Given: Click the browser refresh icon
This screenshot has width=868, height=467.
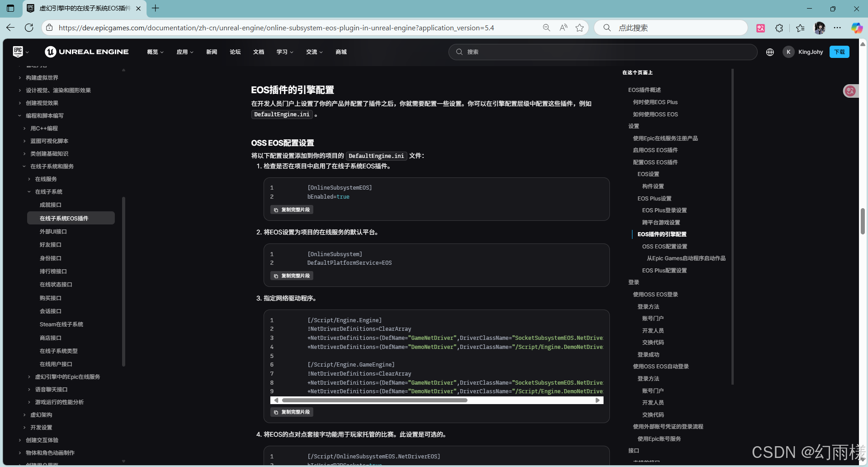Looking at the screenshot, I should pos(29,28).
